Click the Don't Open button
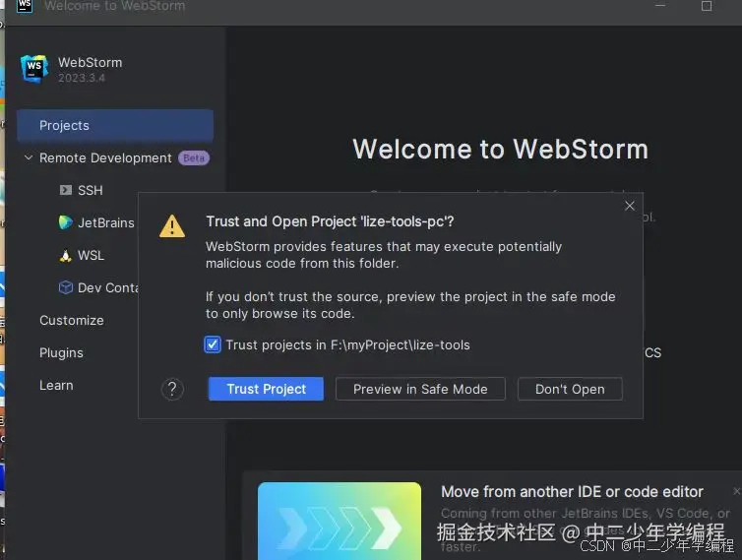The height and width of the screenshot is (560, 742). tap(570, 389)
